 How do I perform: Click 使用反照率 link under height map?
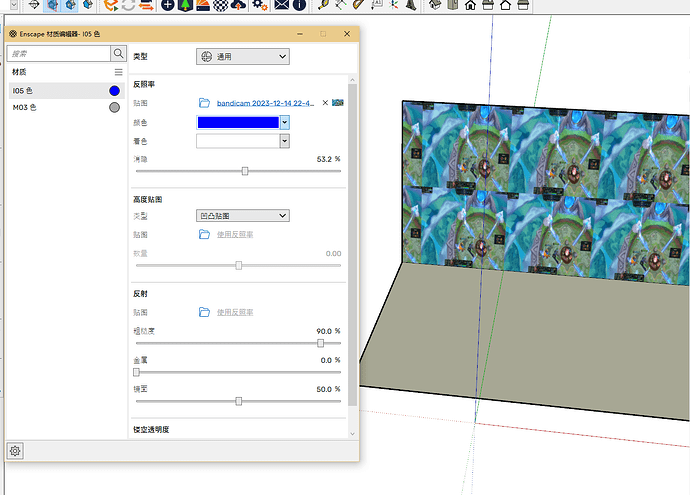(235, 235)
